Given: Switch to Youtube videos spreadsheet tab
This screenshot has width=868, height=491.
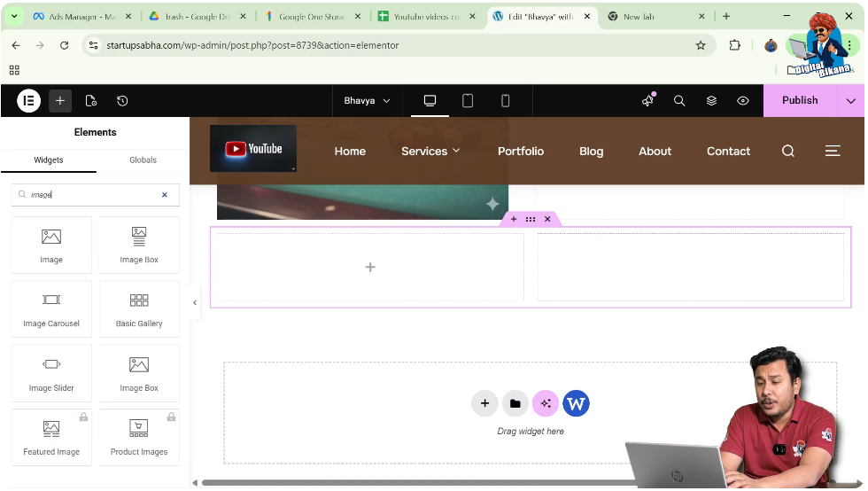Looking at the screenshot, I should 427,17.
